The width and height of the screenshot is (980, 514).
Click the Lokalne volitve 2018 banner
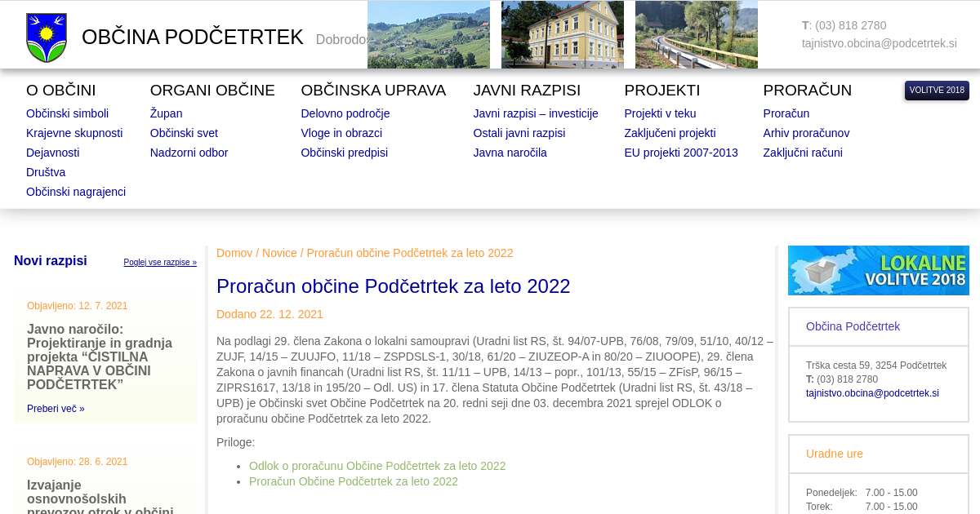[878, 270]
